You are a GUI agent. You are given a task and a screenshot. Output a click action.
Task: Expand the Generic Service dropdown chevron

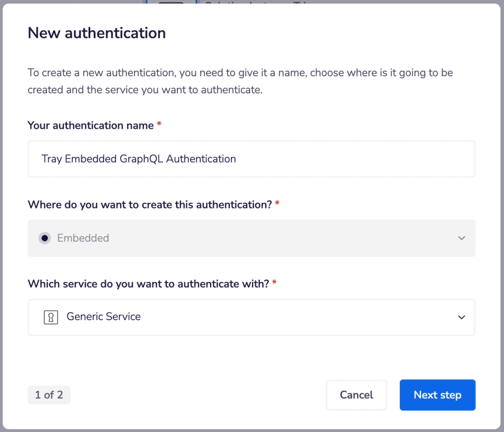click(x=462, y=317)
